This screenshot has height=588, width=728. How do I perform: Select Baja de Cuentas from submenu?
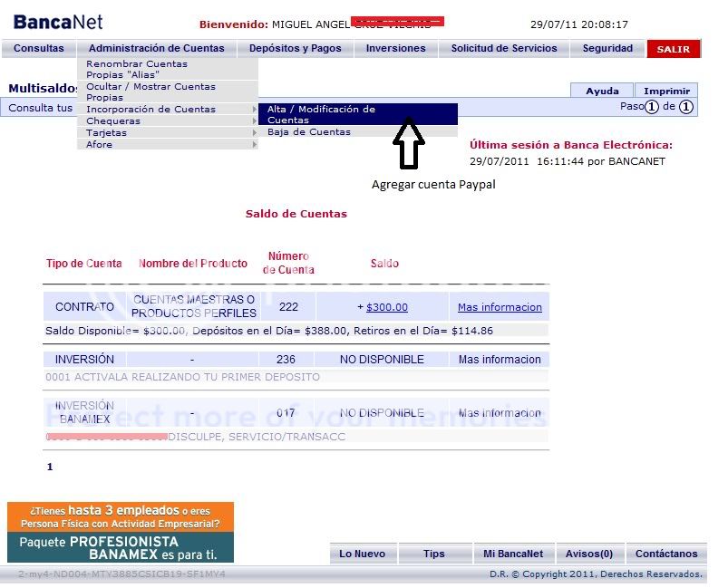coord(308,133)
